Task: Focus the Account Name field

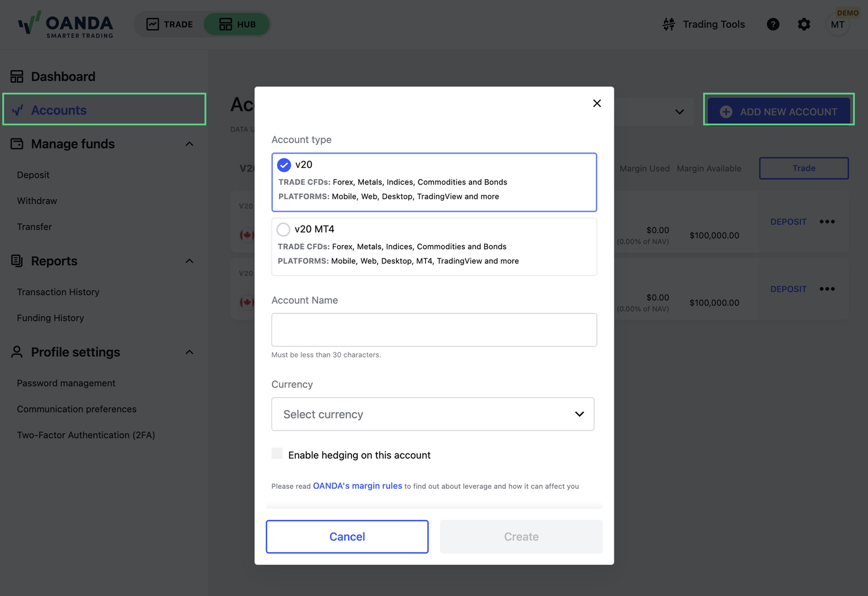Action: (x=434, y=330)
